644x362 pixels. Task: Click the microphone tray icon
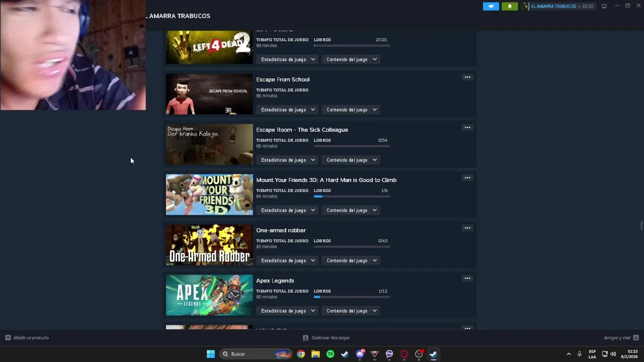(580, 354)
